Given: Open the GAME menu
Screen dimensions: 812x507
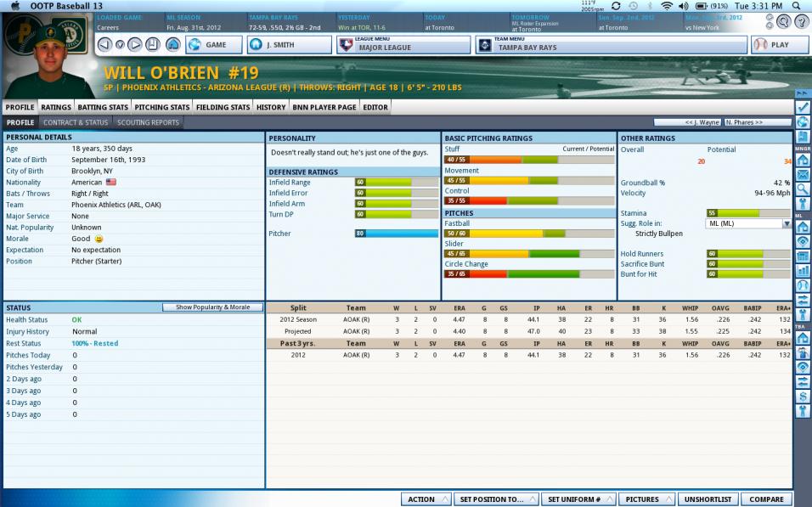Looking at the screenshot, I should point(214,44).
